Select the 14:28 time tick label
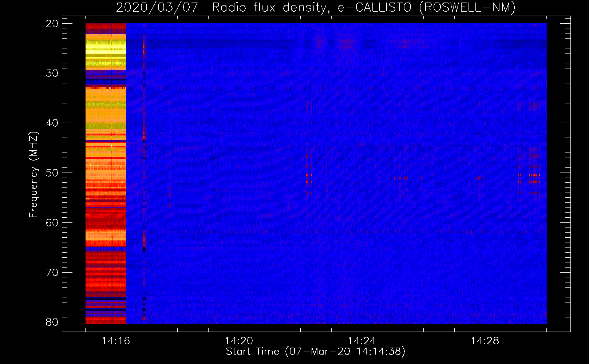Screen dimensions: 589x364 (x=485, y=341)
